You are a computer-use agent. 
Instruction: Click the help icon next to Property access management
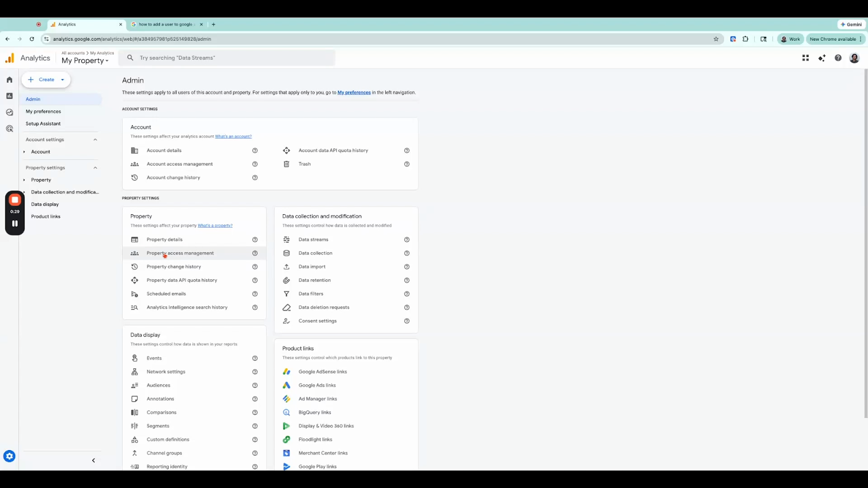pyautogui.click(x=255, y=253)
